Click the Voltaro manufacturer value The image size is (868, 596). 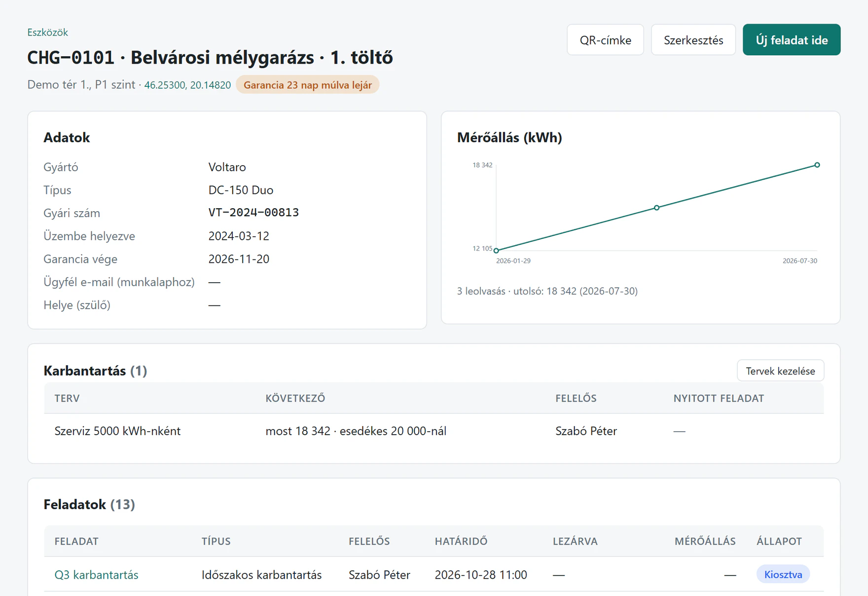227,167
